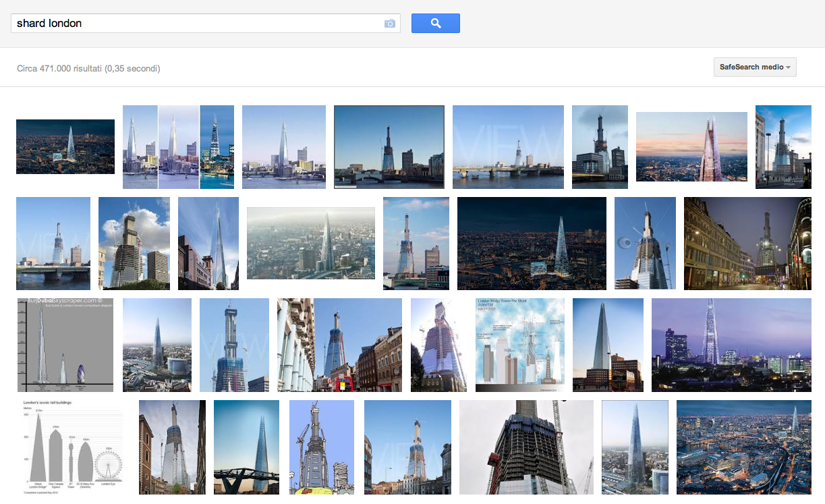
Task: Open the triple-panel Shard rendering thumbnail
Action: pos(178,147)
